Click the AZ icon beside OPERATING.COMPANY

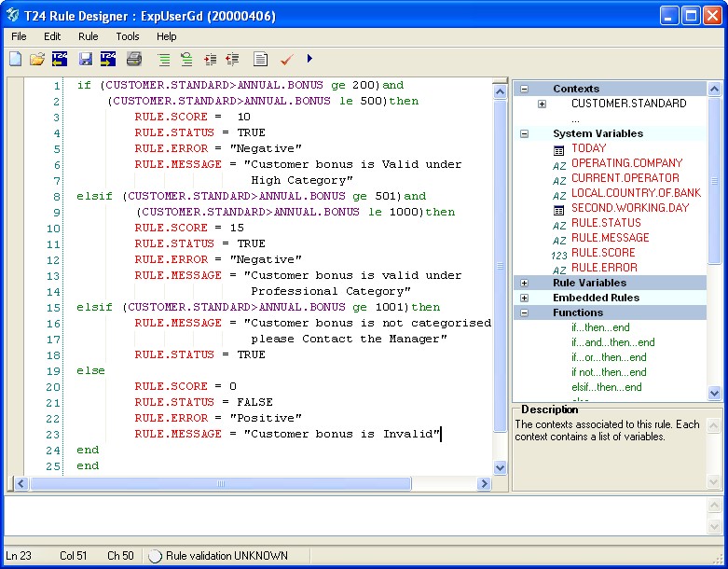[559, 166]
